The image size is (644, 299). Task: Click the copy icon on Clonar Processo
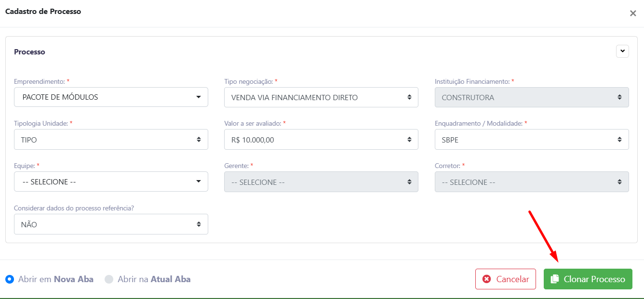point(555,279)
